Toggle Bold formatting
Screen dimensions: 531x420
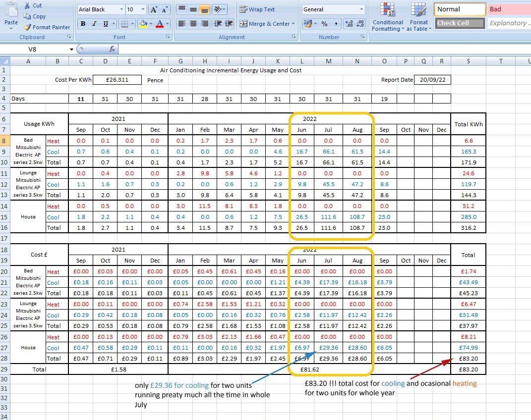point(83,24)
